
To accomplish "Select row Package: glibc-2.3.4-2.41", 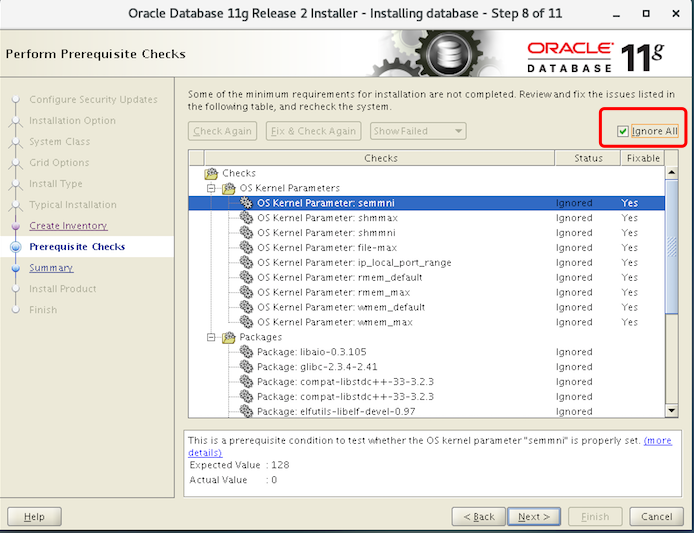I will point(427,367).
